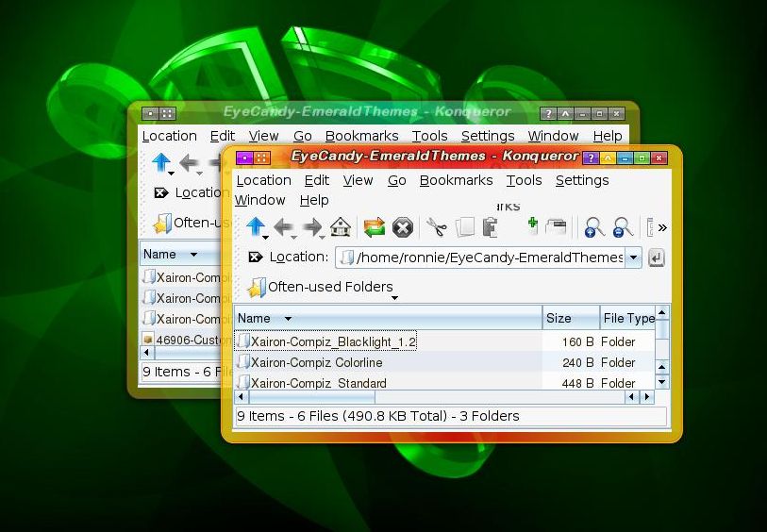The height and width of the screenshot is (532, 767).
Task: Open the Up arrow dropdown in back window
Action: click(171, 174)
